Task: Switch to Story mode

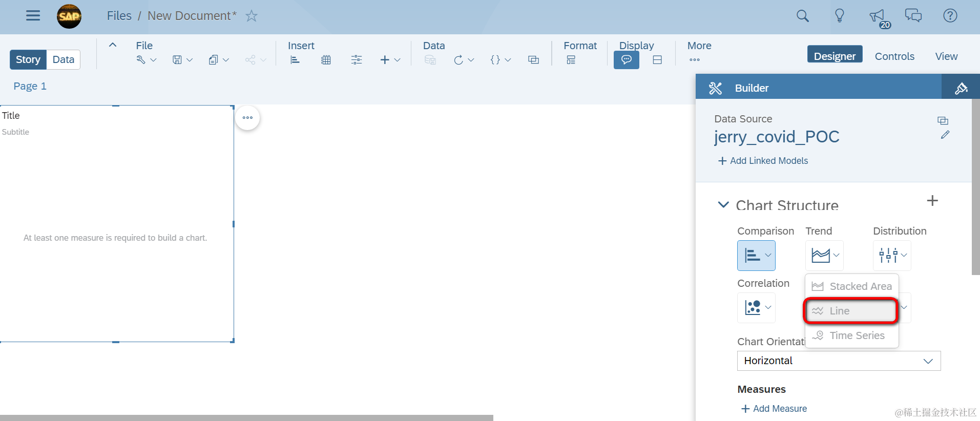Action: 28,59
